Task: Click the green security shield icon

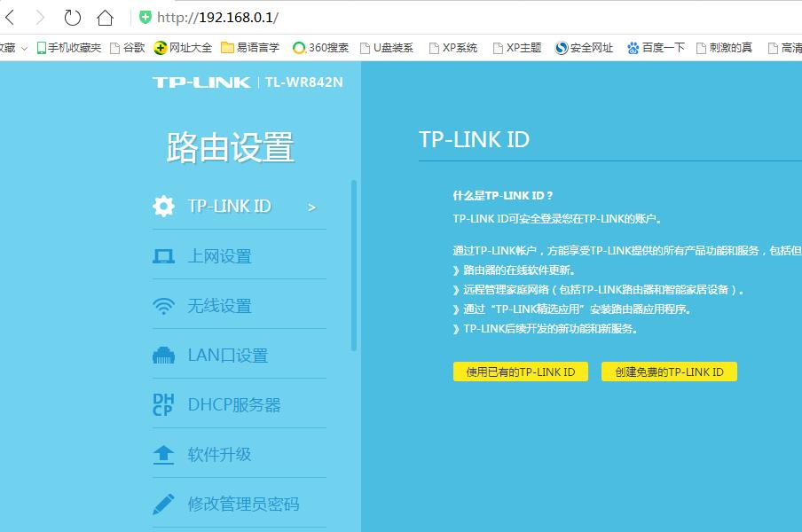Action: pyautogui.click(x=145, y=18)
